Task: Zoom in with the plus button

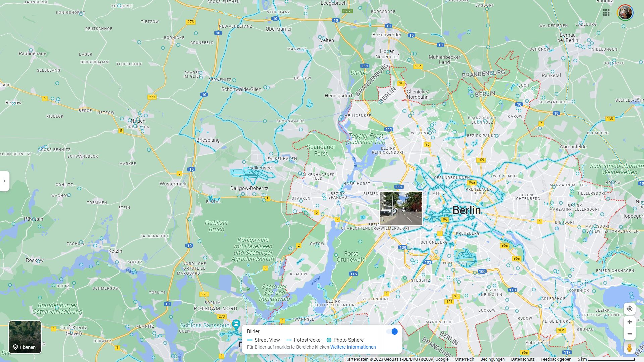Action: (x=630, y=322)
